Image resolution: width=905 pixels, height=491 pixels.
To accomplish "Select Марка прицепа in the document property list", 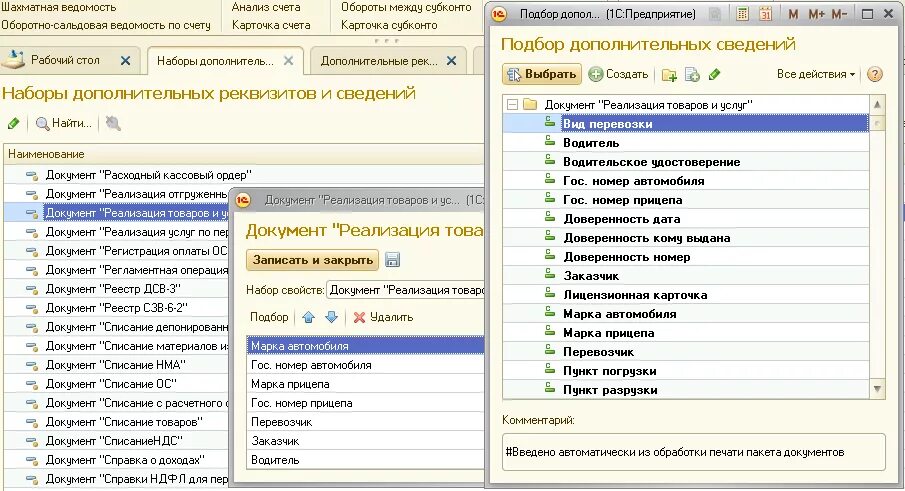I will coord(365,384).
